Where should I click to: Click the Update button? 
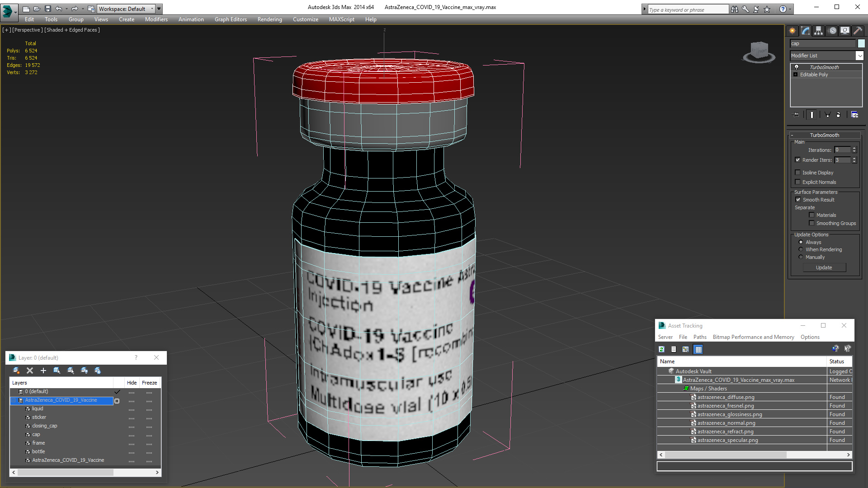click(824, 267)
